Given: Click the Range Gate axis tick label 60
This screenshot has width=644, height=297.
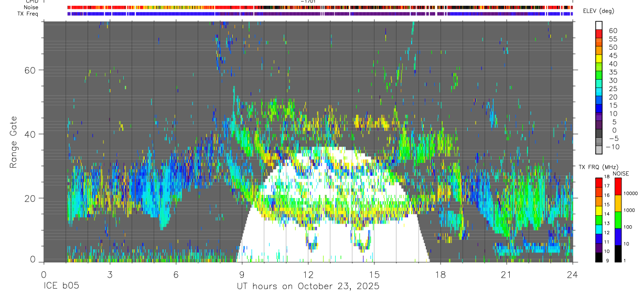Looking at the screenshot, I should [x=30, y=70].
